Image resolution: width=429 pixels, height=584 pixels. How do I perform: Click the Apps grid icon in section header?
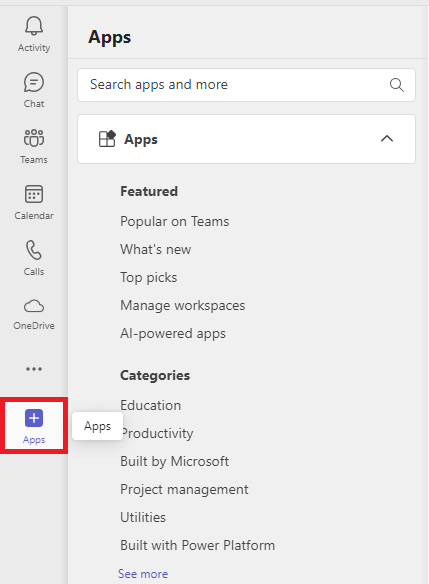coord(107,139)
